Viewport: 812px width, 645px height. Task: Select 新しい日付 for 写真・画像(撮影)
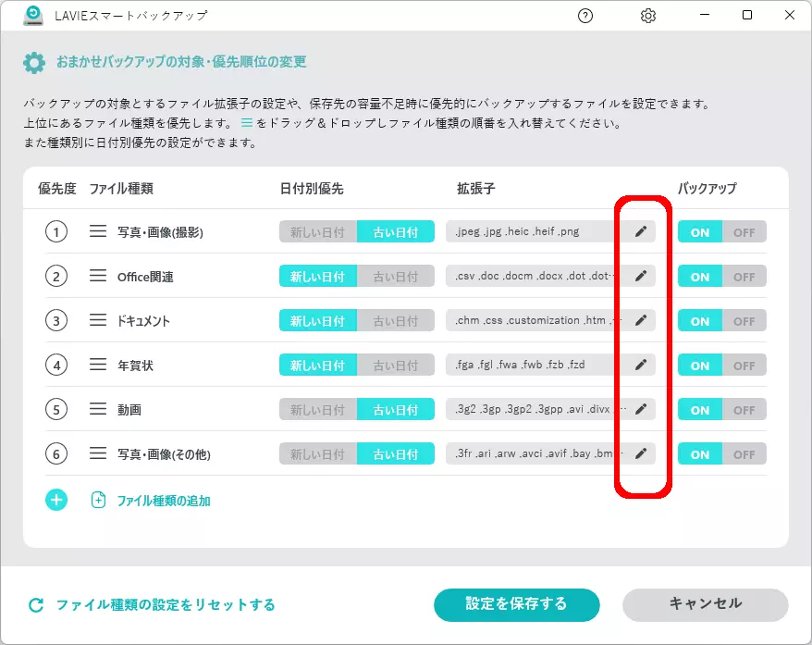pos(318,232)
